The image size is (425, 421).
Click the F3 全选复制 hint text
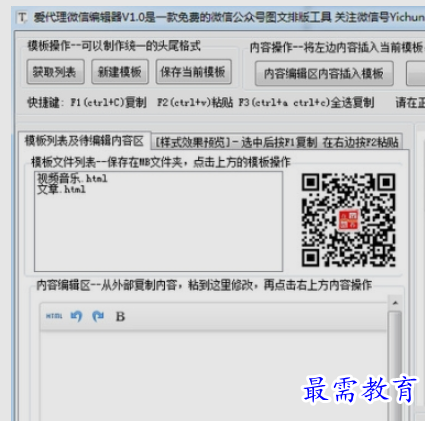[306, 103]
